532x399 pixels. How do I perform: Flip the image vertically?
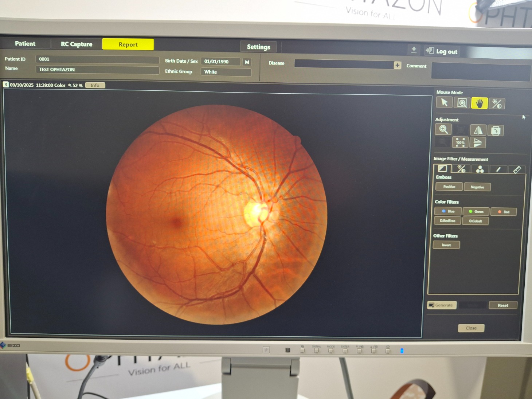[x=477, y=143]
